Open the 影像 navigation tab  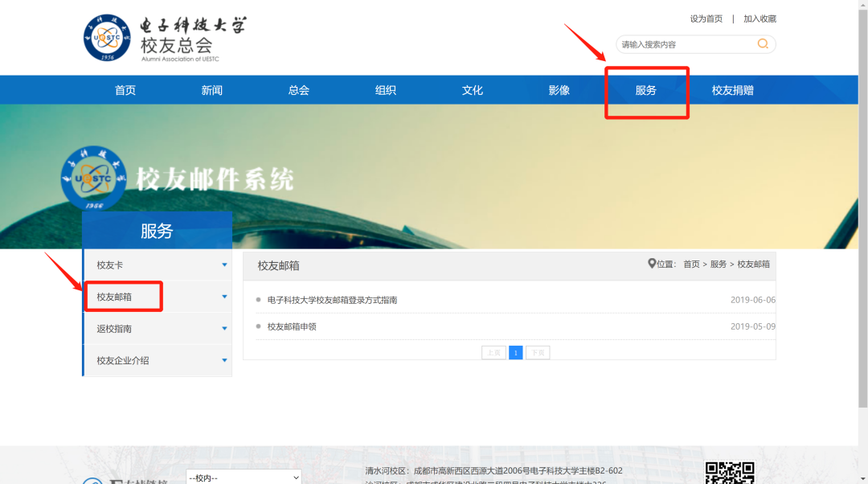[x=559, y=90]
